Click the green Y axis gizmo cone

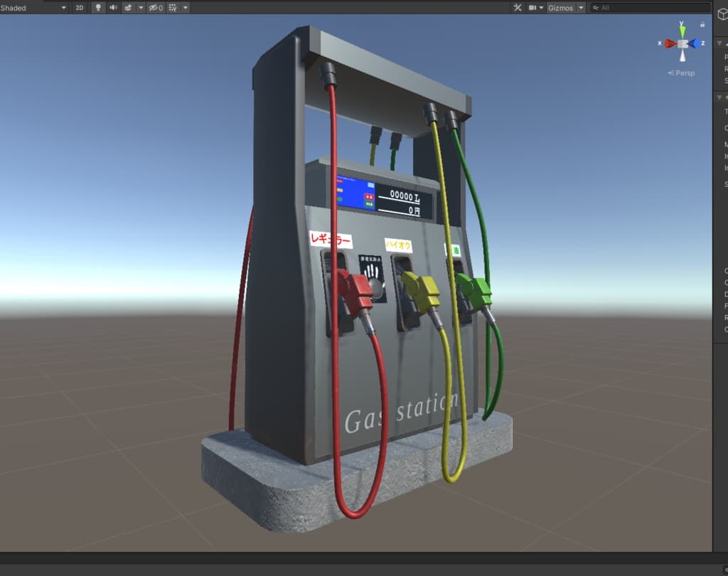click(x=682, y=29)
